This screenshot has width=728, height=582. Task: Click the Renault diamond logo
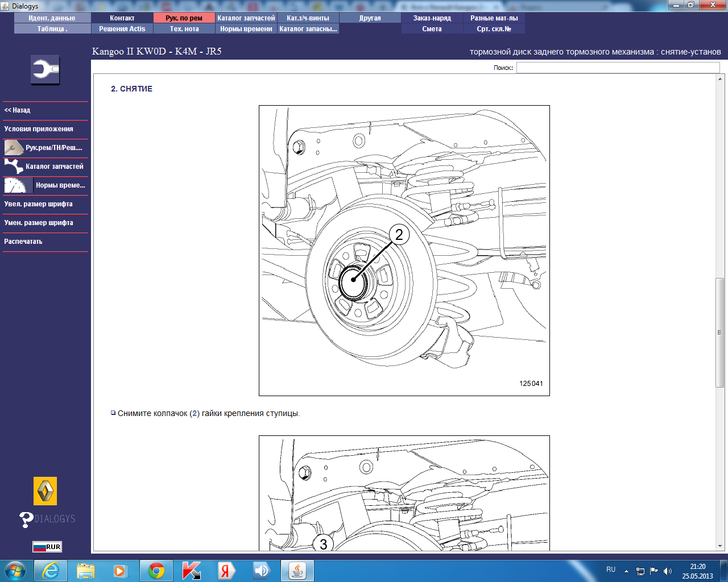pyautogui.click(x=45, y=491)
